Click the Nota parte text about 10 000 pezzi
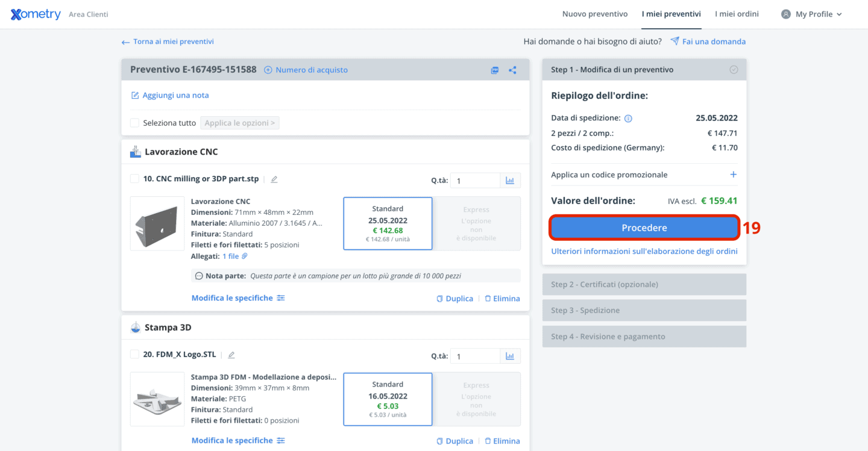Screen dimensions: 868x451 [x=356, y=276]
